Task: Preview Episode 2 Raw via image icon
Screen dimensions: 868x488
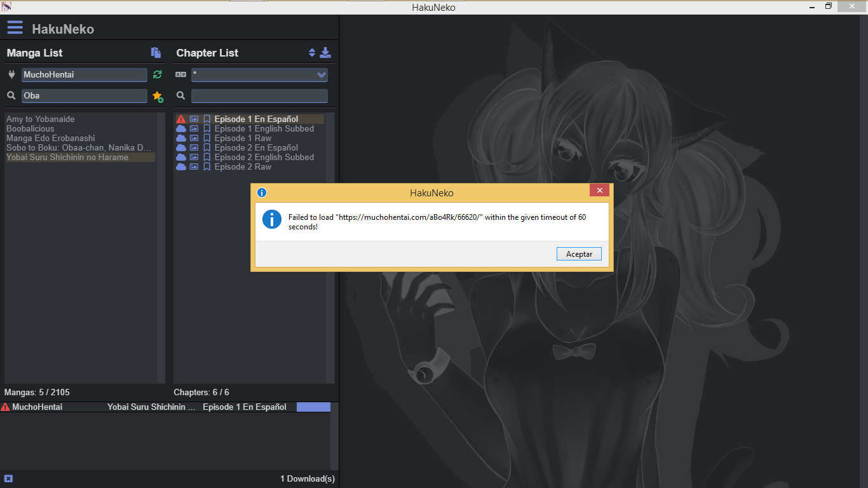Action: [194, 166]
